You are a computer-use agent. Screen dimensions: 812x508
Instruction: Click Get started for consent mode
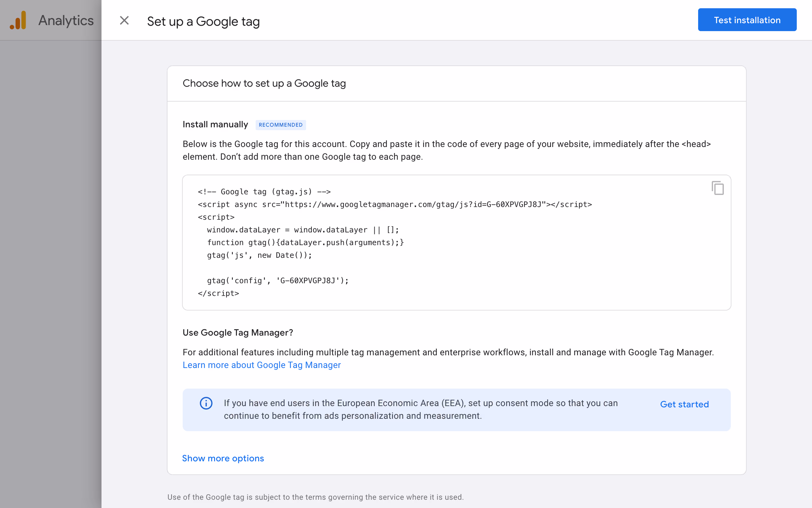(684, 404)
